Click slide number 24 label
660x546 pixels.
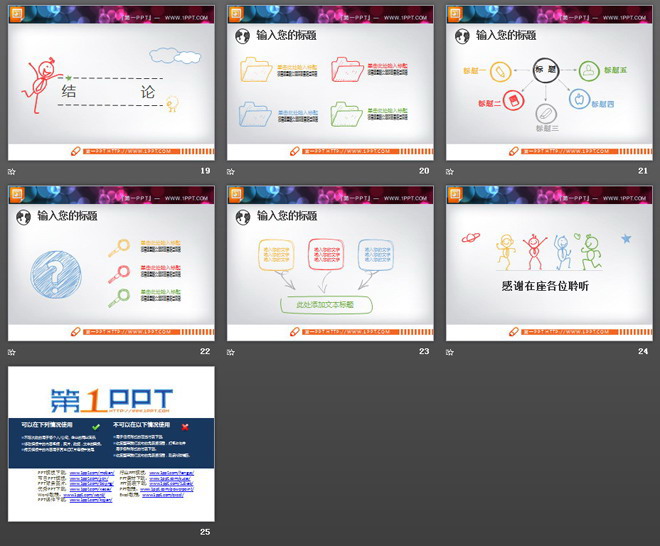point(643,352)
